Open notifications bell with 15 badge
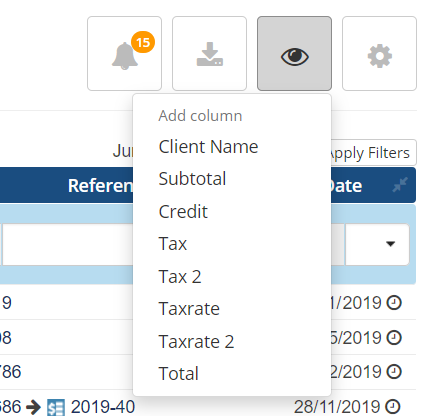Screen dimensions: 426x416 click(x=124, y=53)
